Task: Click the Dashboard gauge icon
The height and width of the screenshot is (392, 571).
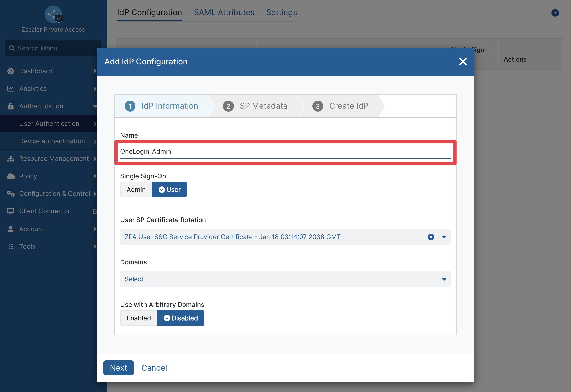Action: click(11, 71)
